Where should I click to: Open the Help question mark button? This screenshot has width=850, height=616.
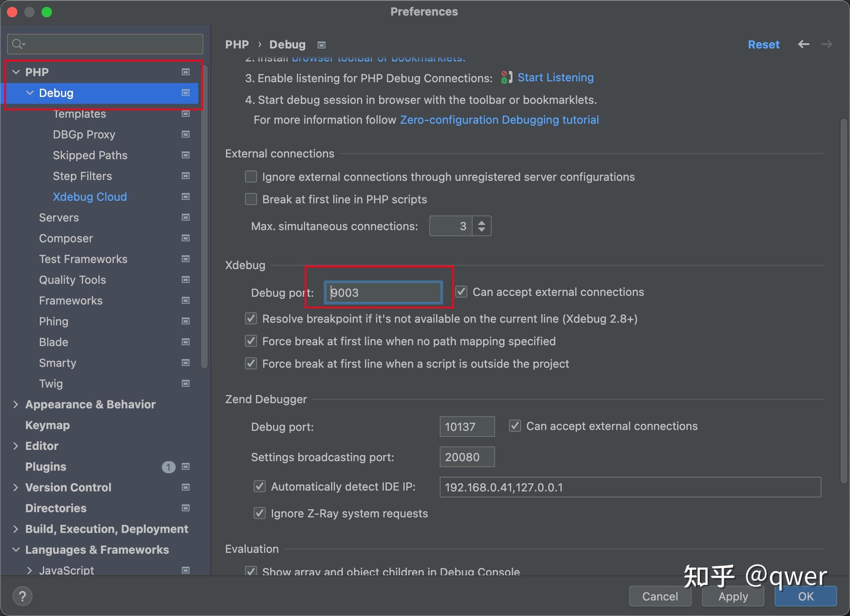23,596
